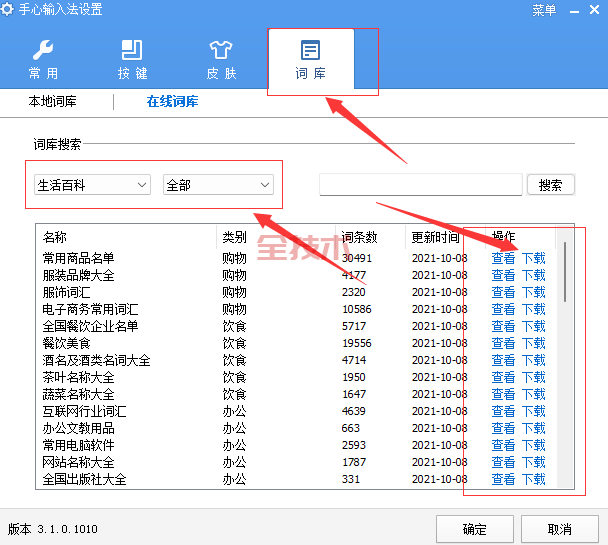This screenshot has height=545, width=608.
Task: Minimize the settings window
Action: point(574,11)
